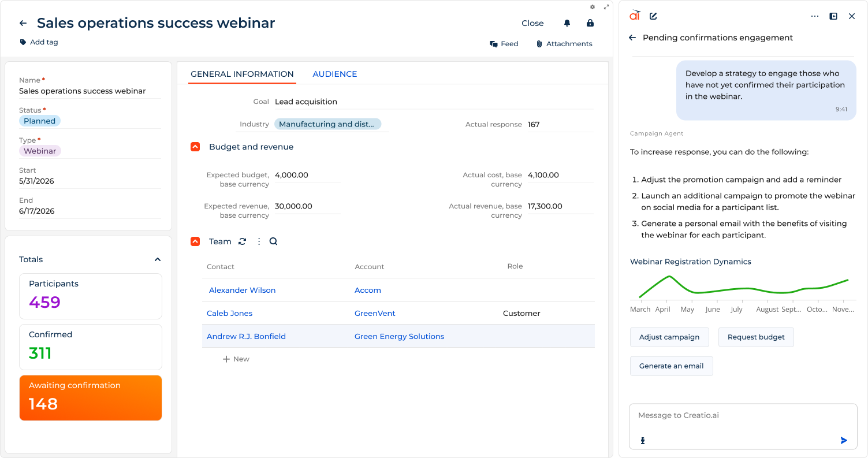Click the Adjust campaign button
This screenshot has height=458, width=868.
coord(669,337)
